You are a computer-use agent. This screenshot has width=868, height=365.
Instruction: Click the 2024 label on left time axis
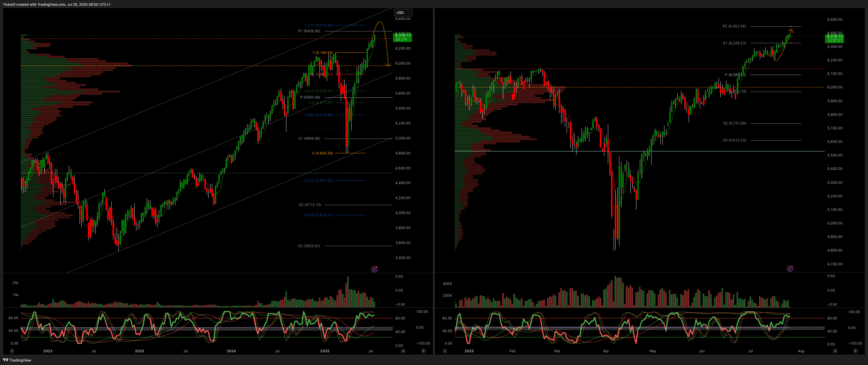click(x=231, y=351)
